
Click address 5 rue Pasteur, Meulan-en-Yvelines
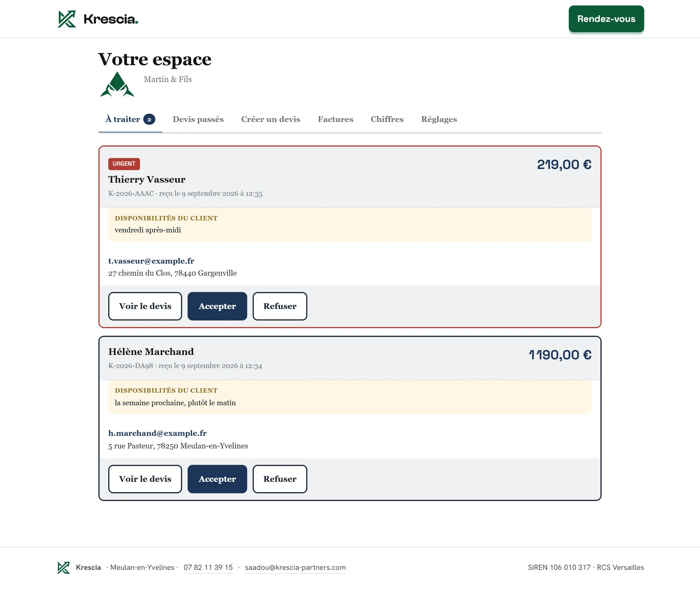coord(178,446)
